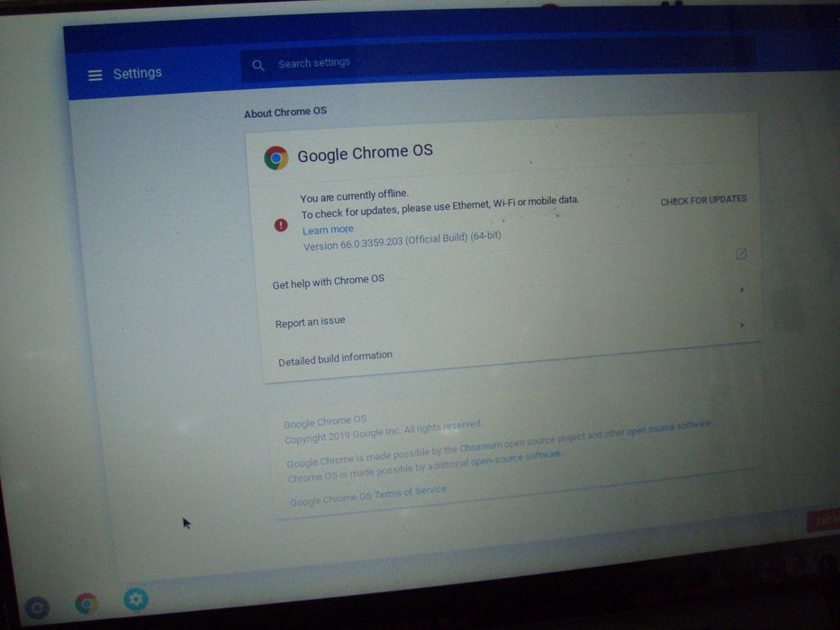Open the launcher circle on shelf

37,607
